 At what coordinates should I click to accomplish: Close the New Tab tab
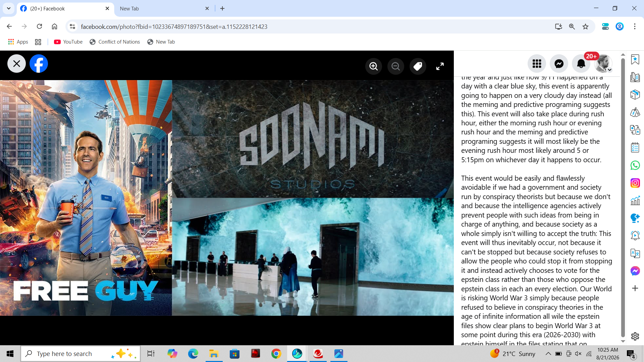207,8
